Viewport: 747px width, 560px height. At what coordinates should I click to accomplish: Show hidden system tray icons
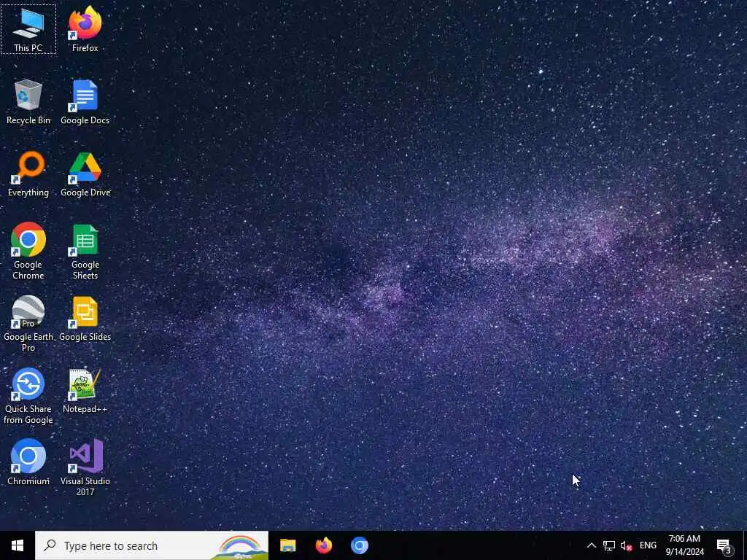click(591, 545)
